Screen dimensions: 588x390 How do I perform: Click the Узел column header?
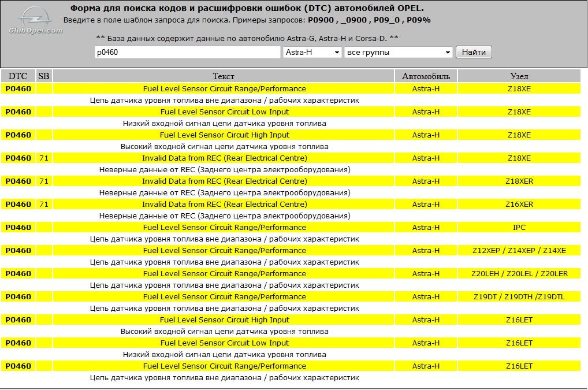(x=519, y=76)
